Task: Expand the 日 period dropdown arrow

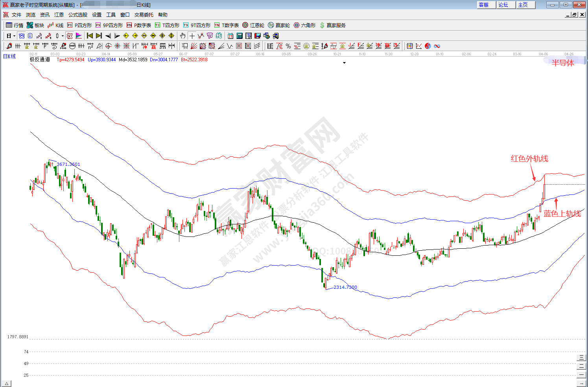Action: pyautogui.click(x=14, y=36)
